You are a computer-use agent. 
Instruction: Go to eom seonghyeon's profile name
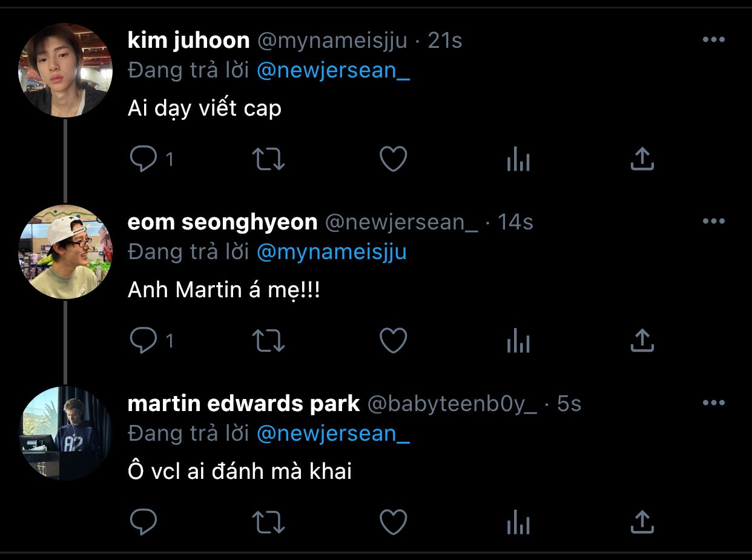pyautogui.click(x=222, y=222)
